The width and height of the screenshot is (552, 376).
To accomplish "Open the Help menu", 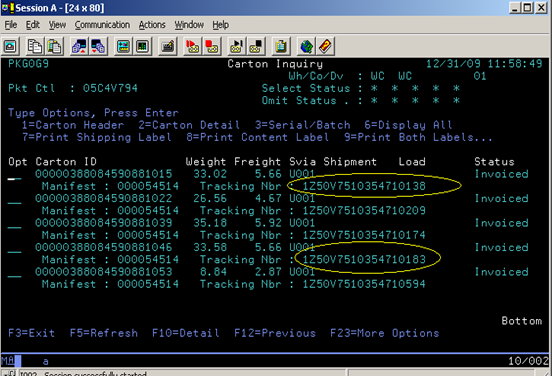I will tap(220, 25).
